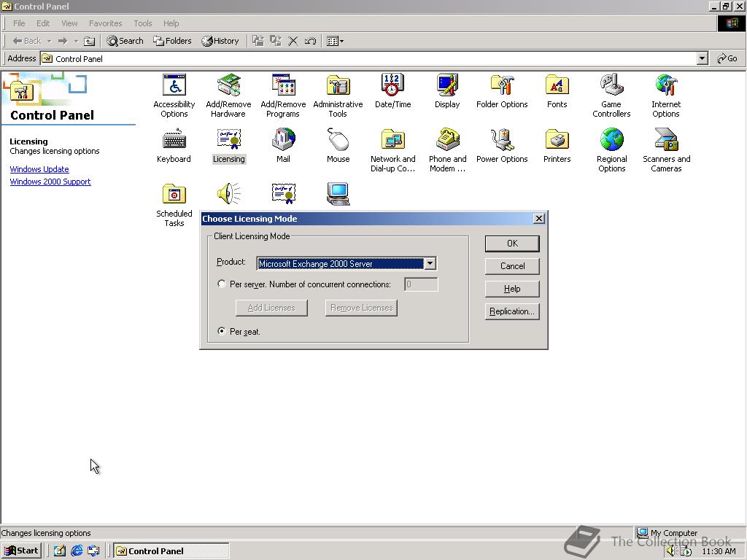This screenshot has width=747, height=560.
Task: Click the Control Panel taskbar button
Action: tap(171, 551)
